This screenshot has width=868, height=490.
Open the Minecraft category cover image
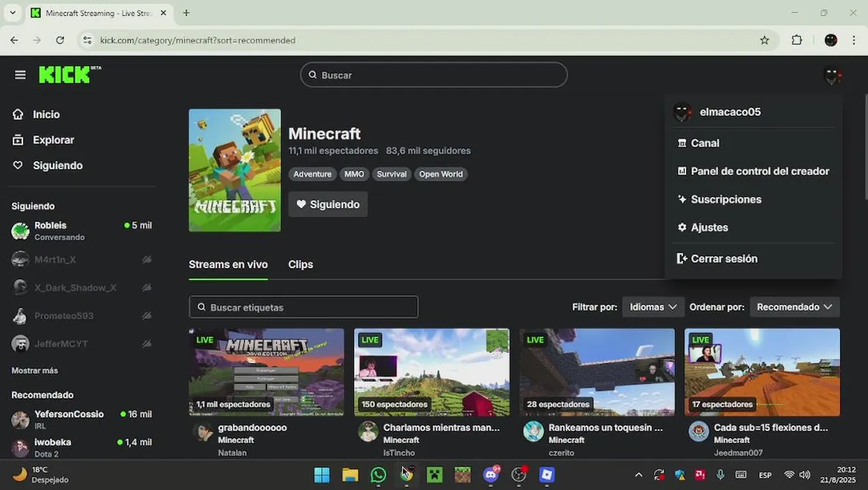[x=235, y=170]
